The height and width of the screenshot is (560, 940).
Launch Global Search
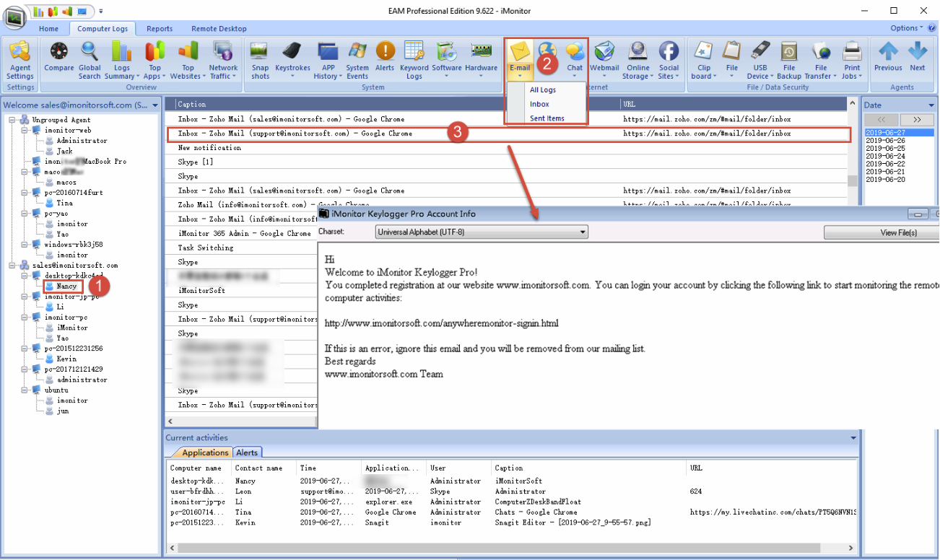90,61
